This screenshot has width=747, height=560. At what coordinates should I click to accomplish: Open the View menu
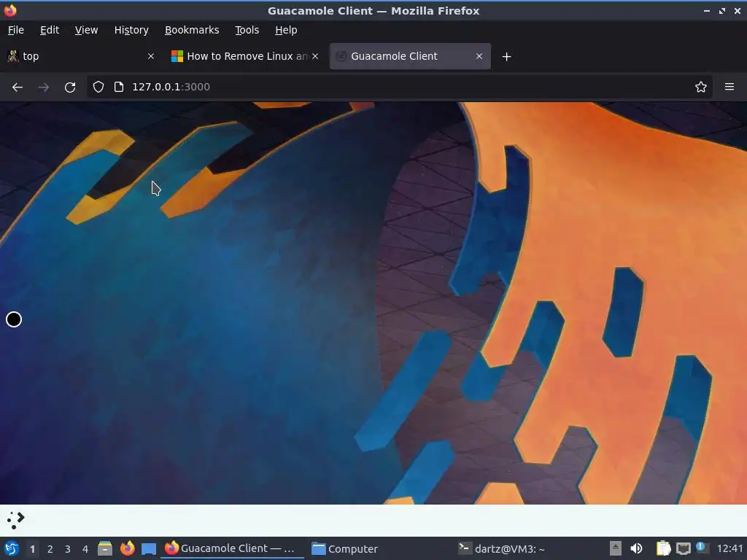tap(86, 30)
